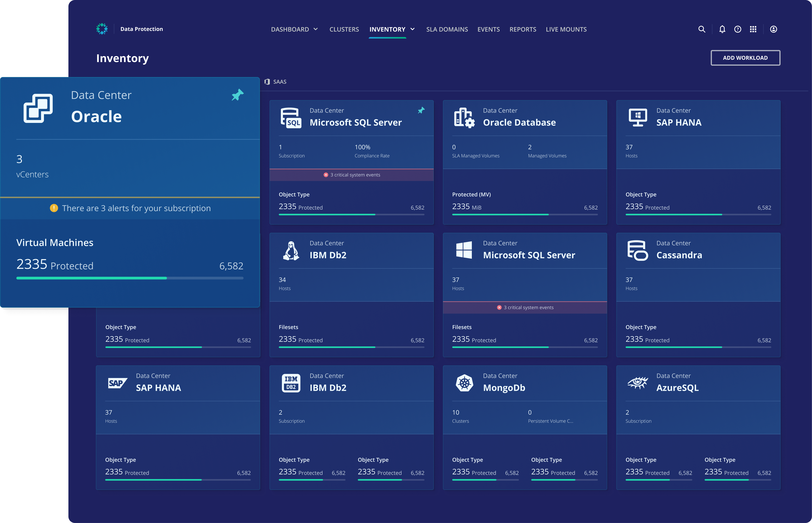This screenshot has height=523, width=812.
Task: Open Reports page
Action: [523, 29]
